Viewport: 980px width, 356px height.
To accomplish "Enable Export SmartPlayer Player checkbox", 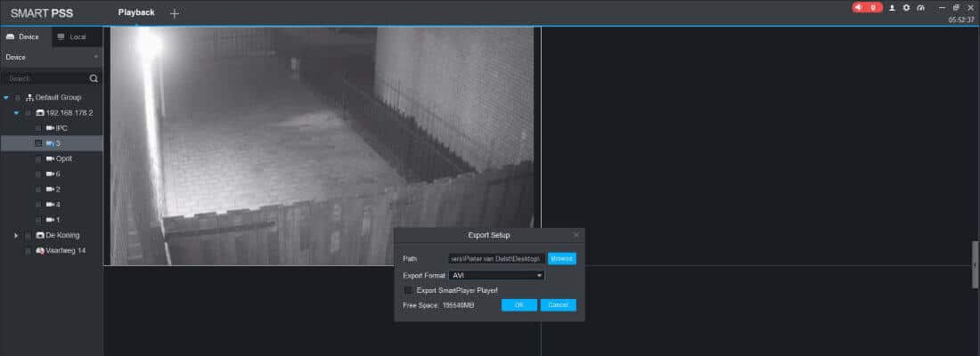I will pos(409,290).
